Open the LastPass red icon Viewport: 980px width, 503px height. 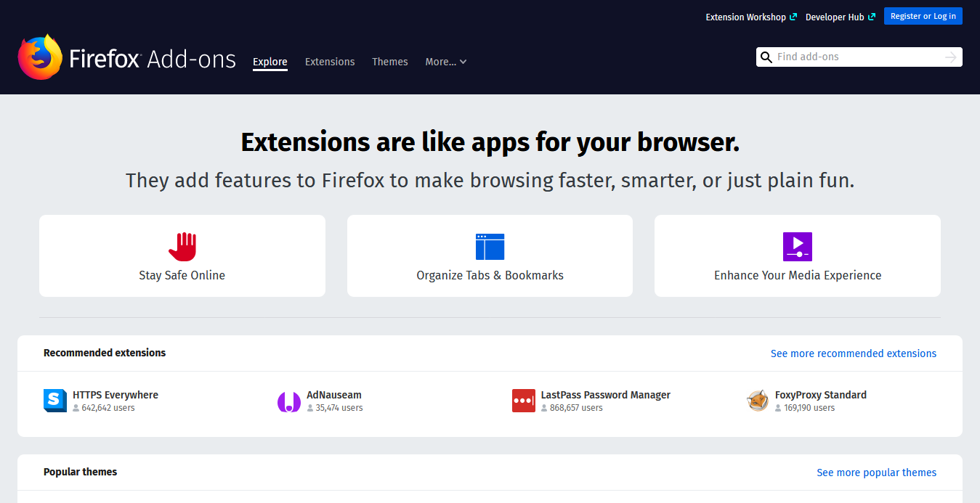click(x=524, y=401)
